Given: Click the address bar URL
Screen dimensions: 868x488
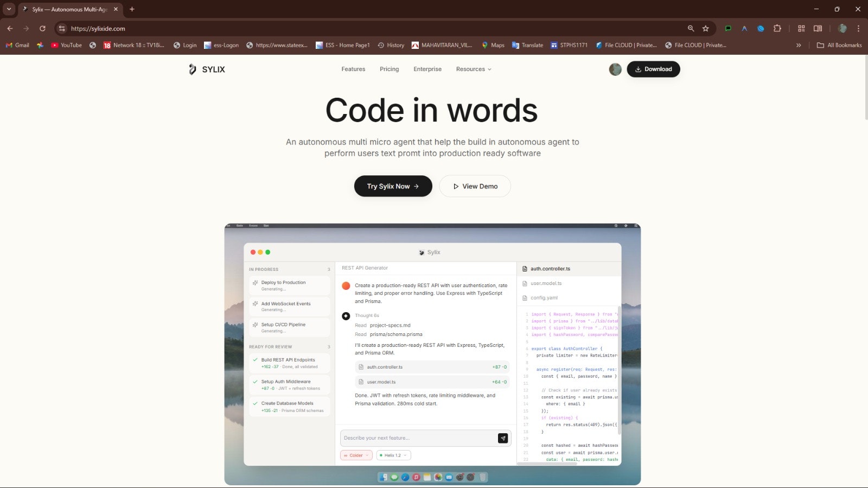Looking at the screenshot, I should (x=98, y=29).
